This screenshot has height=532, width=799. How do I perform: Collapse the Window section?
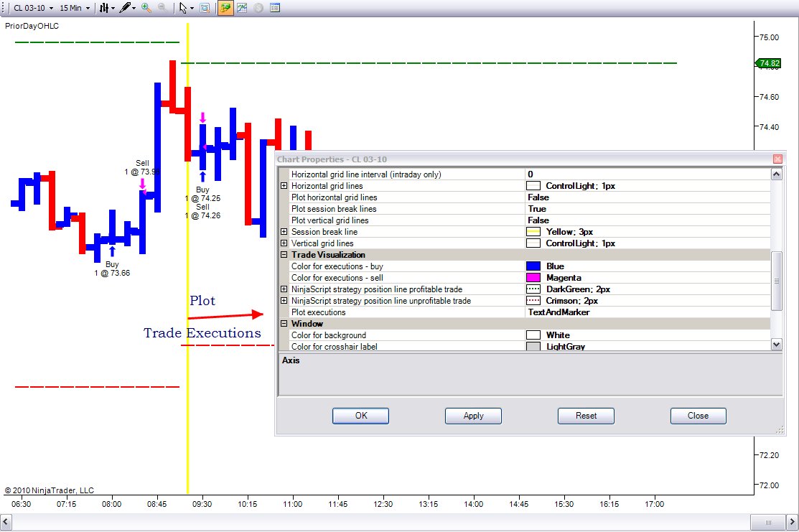point(284,324)
